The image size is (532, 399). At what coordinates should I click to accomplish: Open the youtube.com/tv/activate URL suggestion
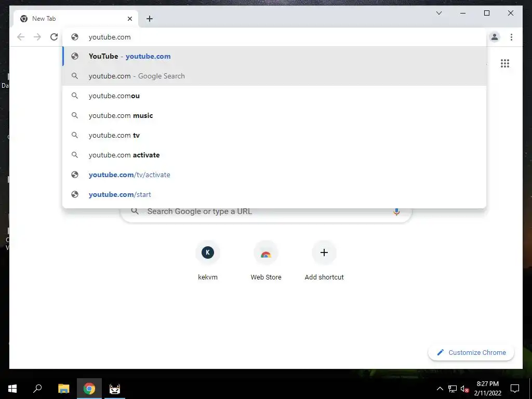tap(274, 175)
